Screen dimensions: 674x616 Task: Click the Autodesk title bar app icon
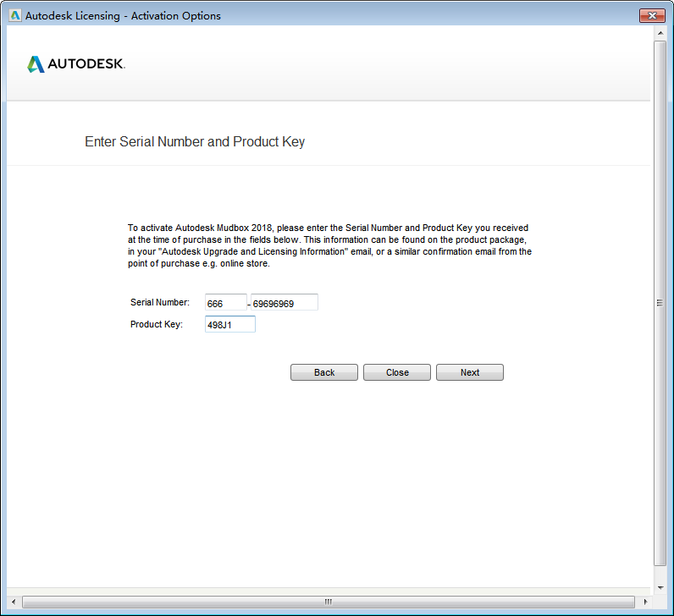tap(15, 15)
